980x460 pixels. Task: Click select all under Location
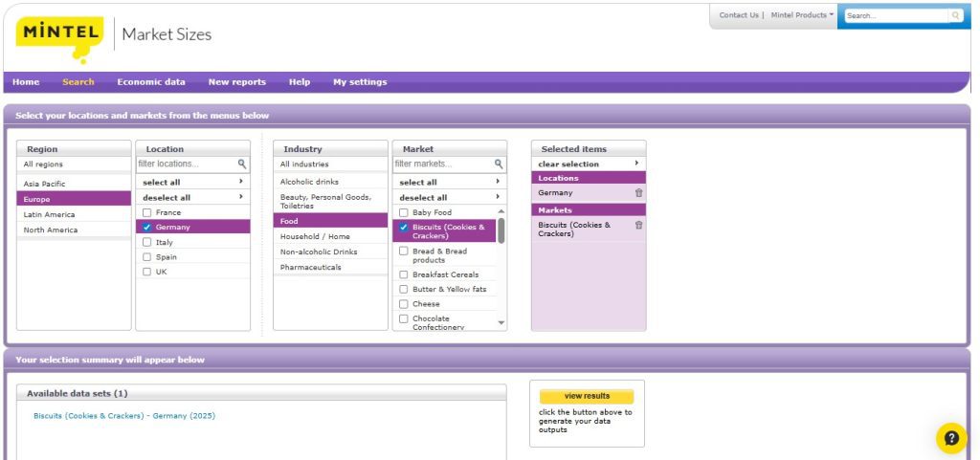click(161, 183)
